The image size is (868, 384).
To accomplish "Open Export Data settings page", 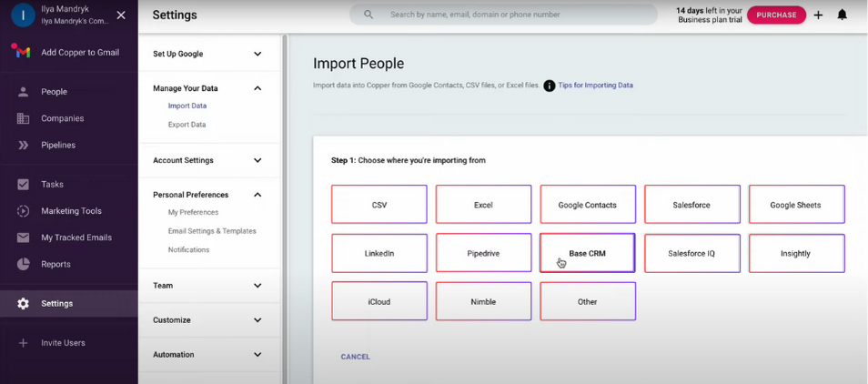I will click(x=187, y=125).
